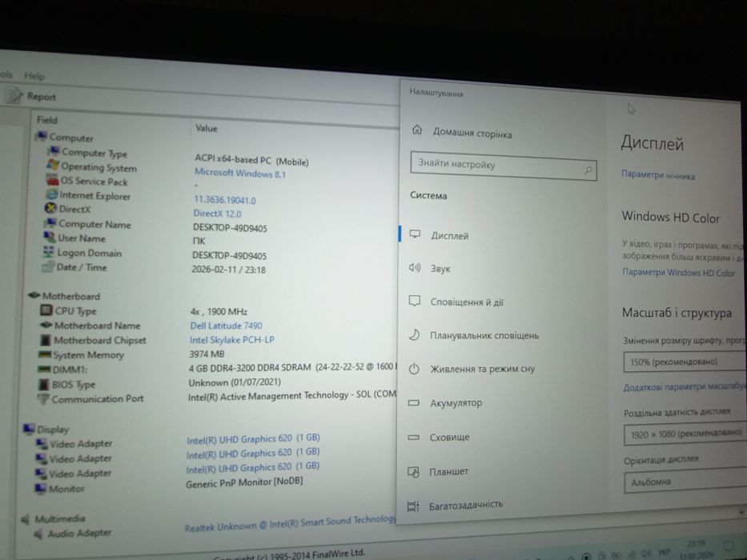Click the Logon Domain row icon
This screenshot has width=747, height=560.
tap(49, 251)
